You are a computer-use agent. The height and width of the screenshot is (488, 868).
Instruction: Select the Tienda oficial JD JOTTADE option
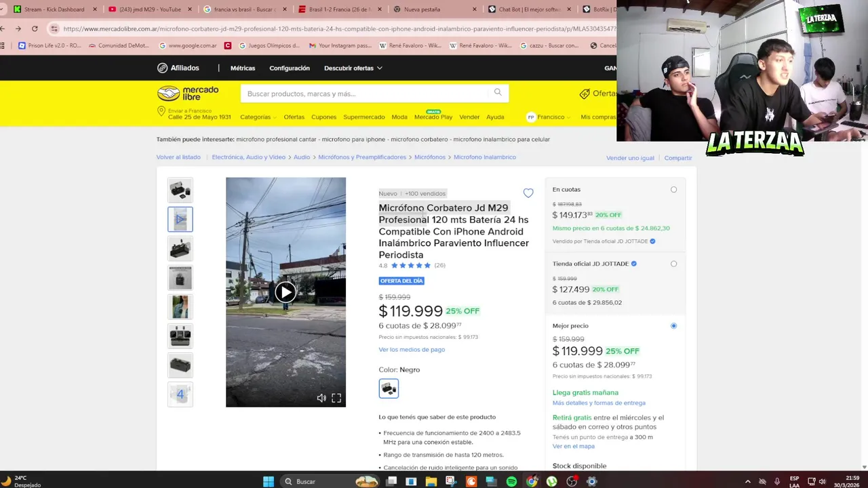click(x=673, y=264)
